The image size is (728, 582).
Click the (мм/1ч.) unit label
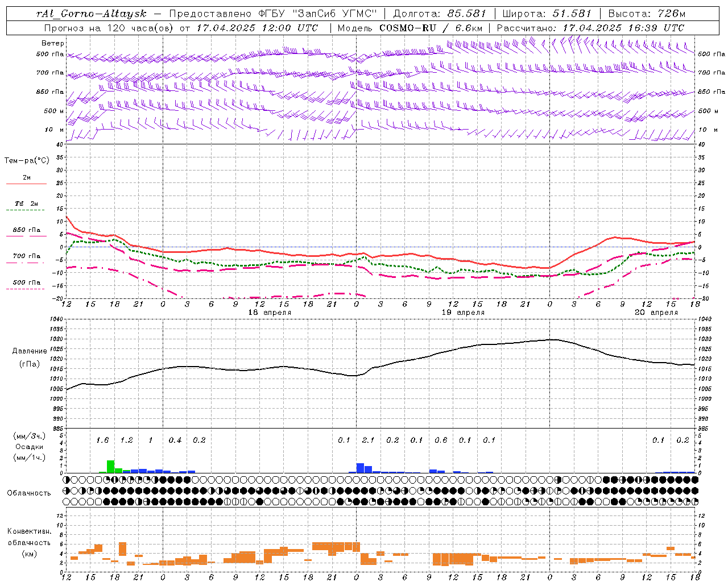28,458
